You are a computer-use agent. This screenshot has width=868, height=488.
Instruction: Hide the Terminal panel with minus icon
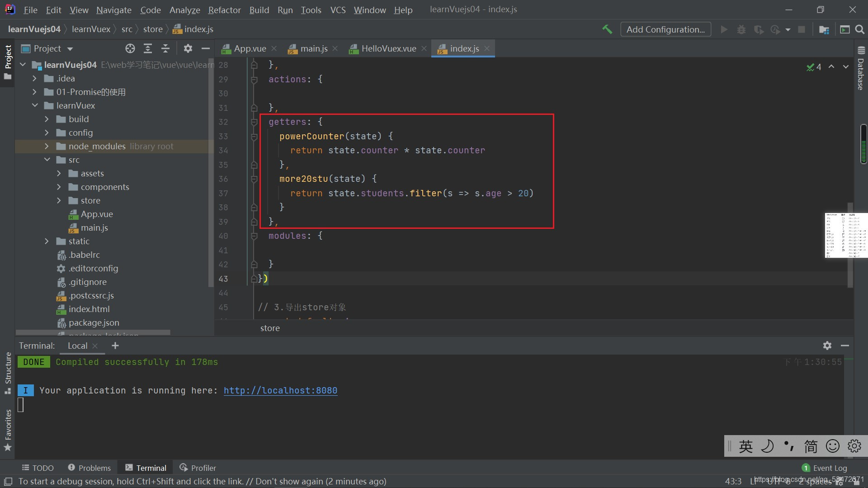click(845, 346)
